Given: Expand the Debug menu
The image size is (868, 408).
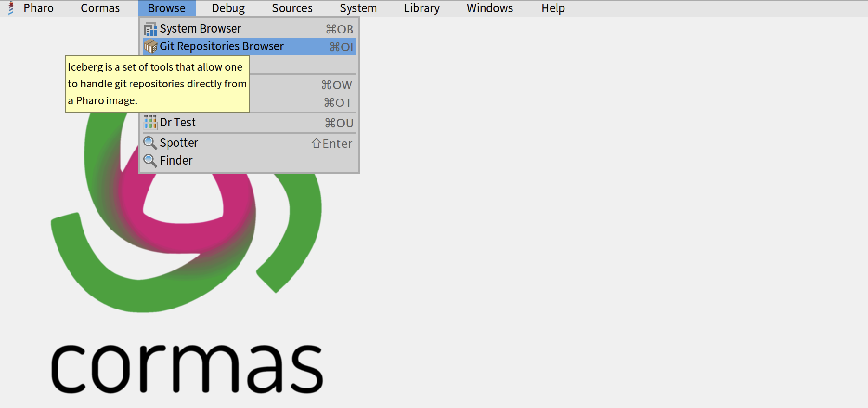Looking at the screenshot, I should coord(228,8).
